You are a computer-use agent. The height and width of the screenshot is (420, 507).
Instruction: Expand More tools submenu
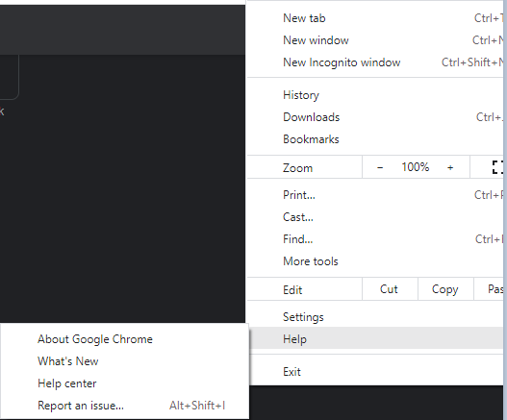click(376, 261)
